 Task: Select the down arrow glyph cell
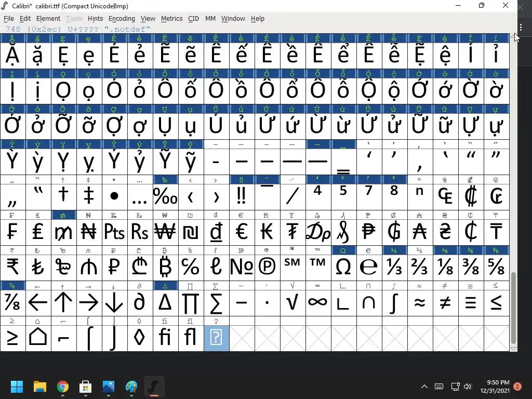[114, 303]
